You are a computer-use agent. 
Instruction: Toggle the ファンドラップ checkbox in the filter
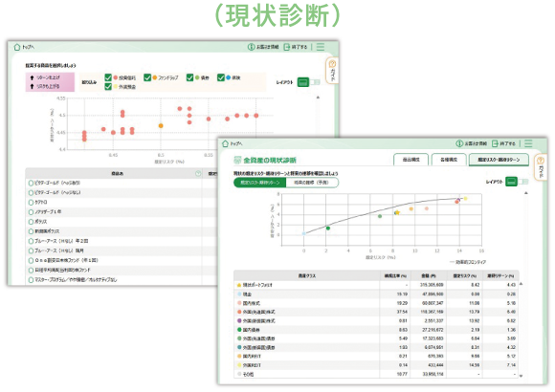pos(147,77)
